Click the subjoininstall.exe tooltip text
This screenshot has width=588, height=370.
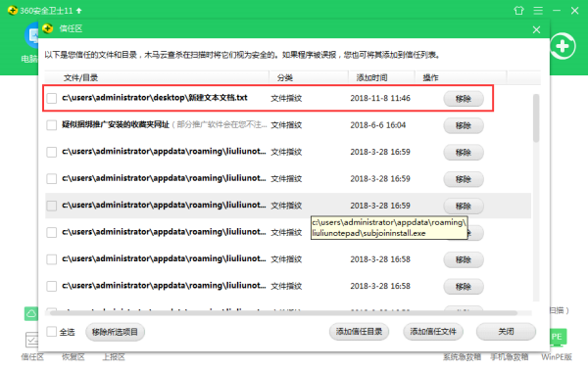[389, 228]
